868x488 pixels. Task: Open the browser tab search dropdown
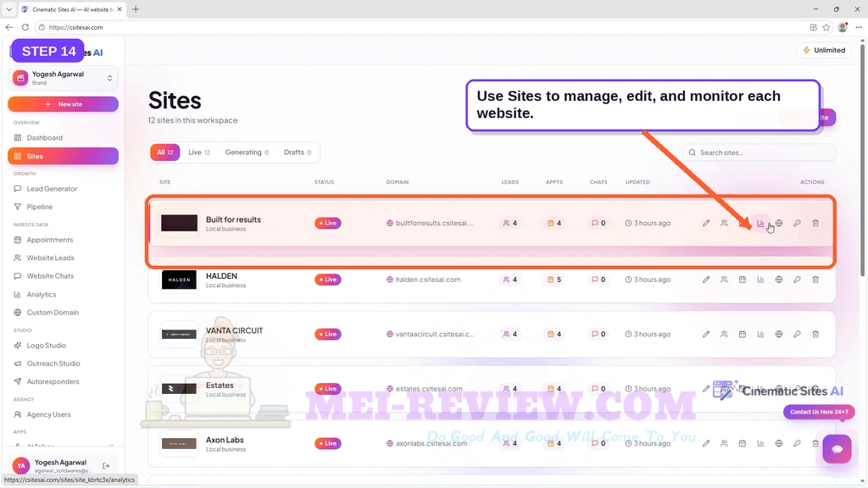(x=8, y=9)
